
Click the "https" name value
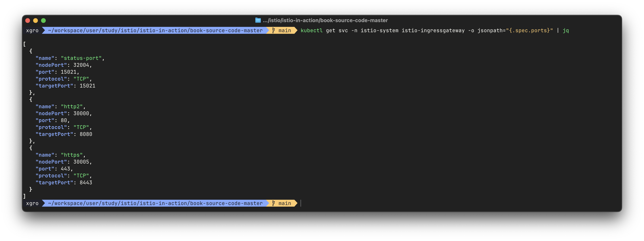point(72,155)
